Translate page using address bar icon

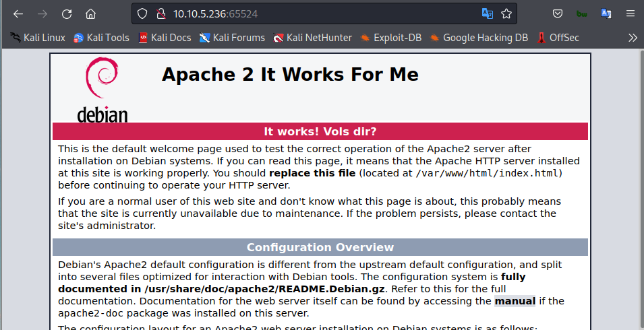tap(487, 13)
